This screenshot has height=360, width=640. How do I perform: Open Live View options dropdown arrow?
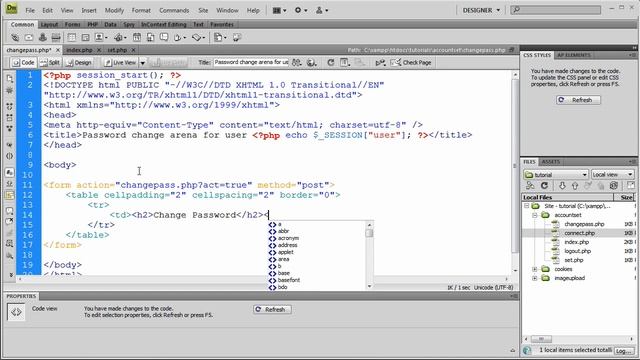[x=142, y=62]
